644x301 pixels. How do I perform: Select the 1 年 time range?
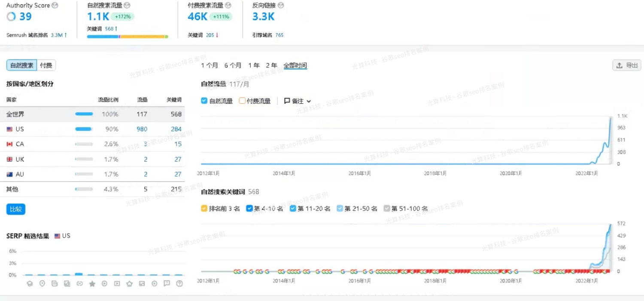tap(254, 65)
